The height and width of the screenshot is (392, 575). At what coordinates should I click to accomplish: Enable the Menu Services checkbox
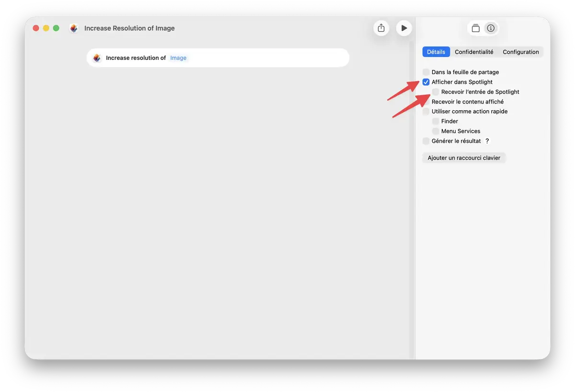pos(435,131)
